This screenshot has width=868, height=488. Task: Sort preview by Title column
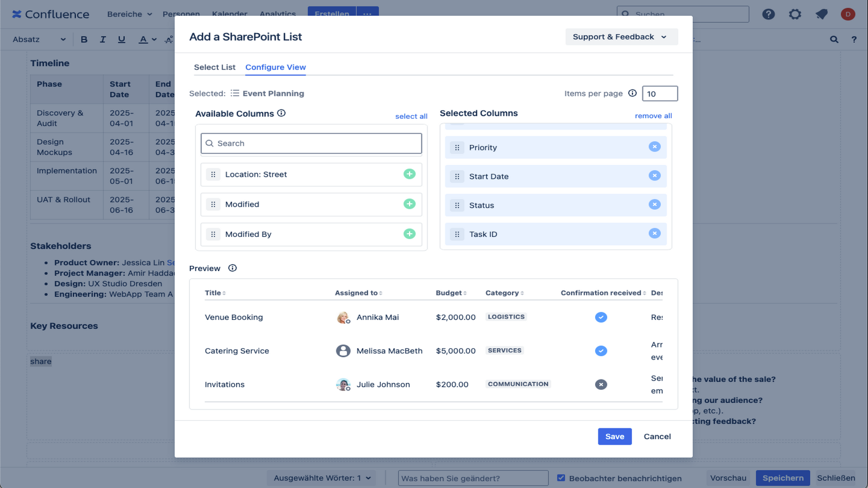click(x=215, y=293)
